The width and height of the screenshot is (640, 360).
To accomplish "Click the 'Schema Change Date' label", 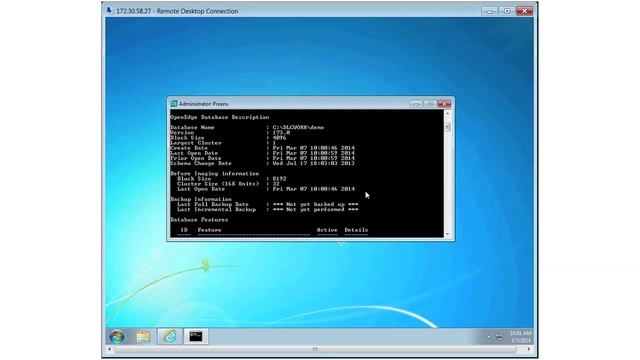I will (201, 163).
